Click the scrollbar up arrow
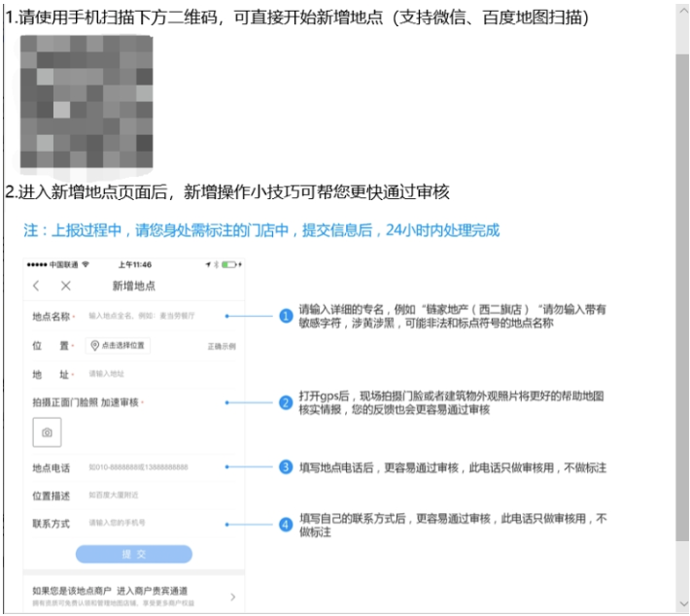The width and height of the screenshot is (690, 616). point(683,11)
